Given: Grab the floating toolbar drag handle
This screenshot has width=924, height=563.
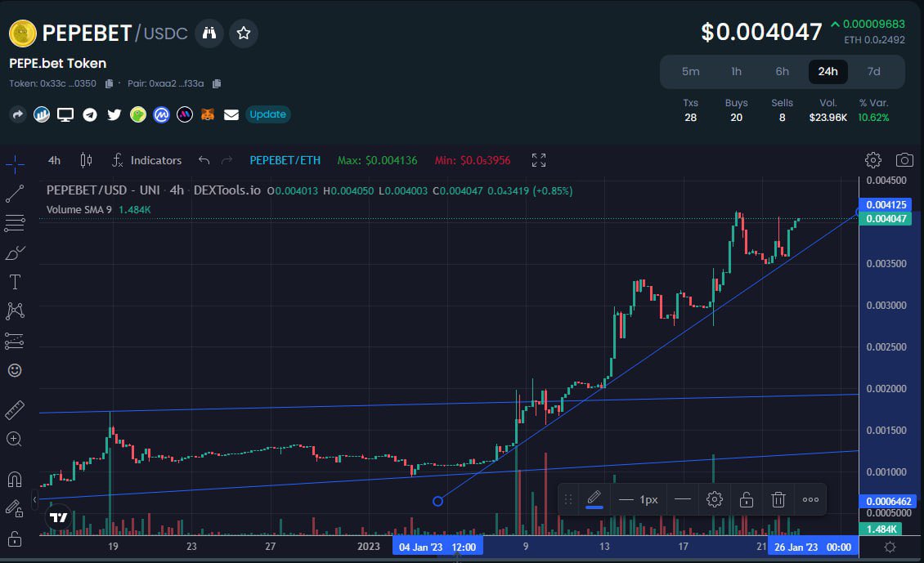Looking at the screenshot, I should [568, 499].
